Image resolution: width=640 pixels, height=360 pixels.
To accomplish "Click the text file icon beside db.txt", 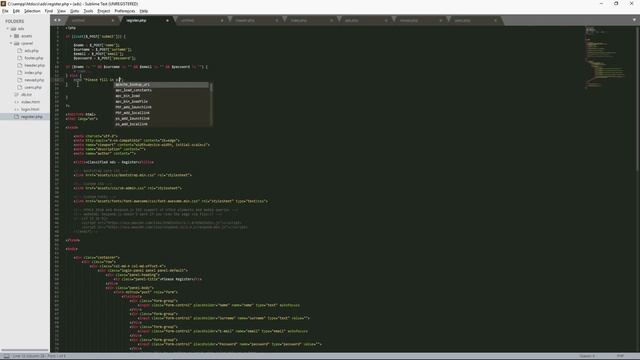I will (16, 95).
